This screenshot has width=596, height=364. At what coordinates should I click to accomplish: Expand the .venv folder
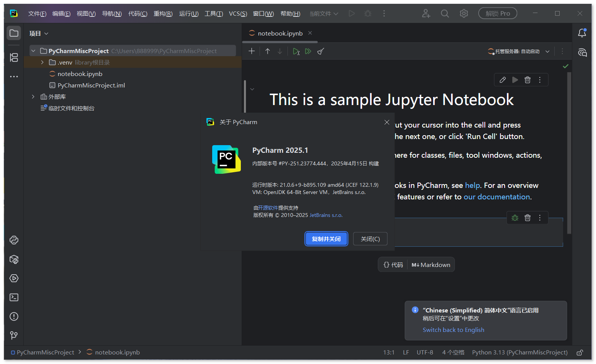tap(42, 62)
